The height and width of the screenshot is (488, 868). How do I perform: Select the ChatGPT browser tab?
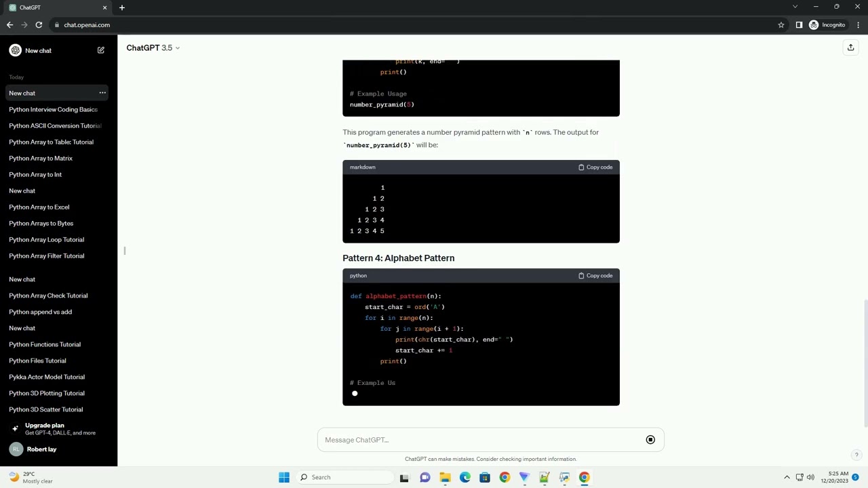58,7
